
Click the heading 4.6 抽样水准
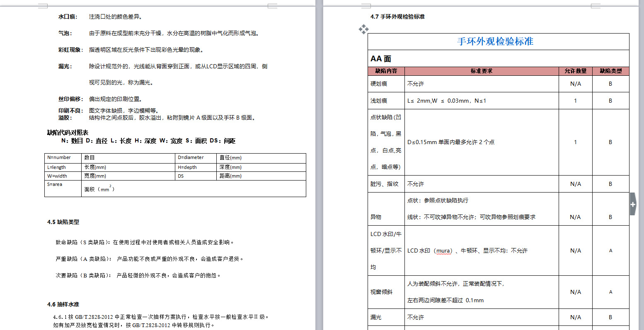tap(63, 305)
